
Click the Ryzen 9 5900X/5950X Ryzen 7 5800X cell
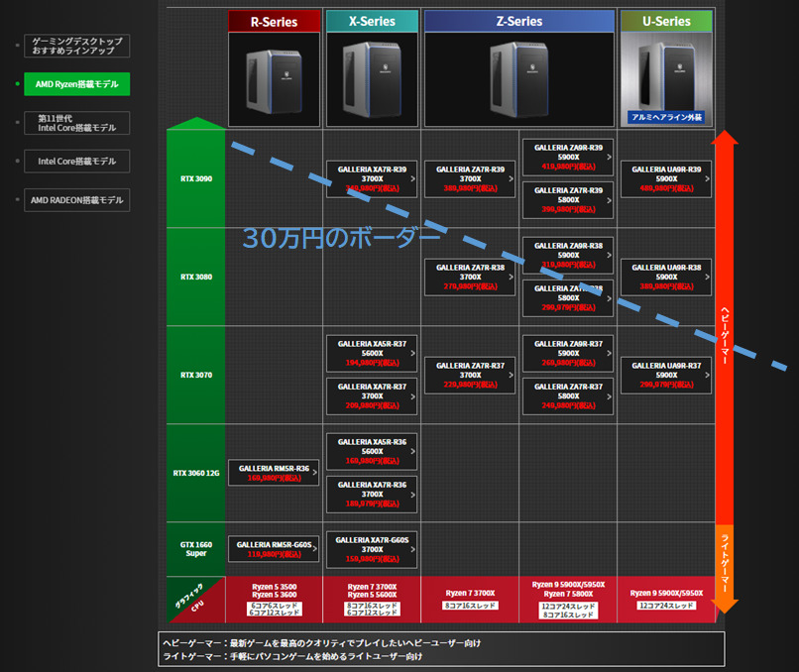point(568,600)
